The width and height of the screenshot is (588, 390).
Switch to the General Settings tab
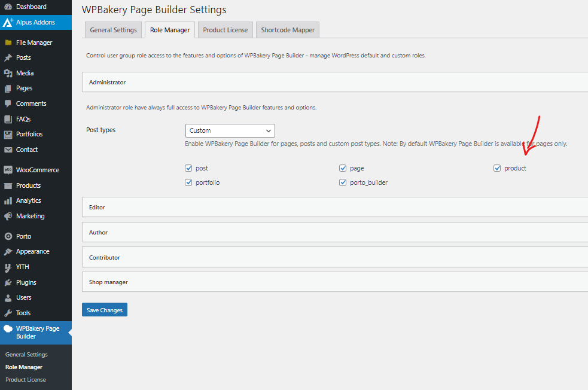[113, 30]
